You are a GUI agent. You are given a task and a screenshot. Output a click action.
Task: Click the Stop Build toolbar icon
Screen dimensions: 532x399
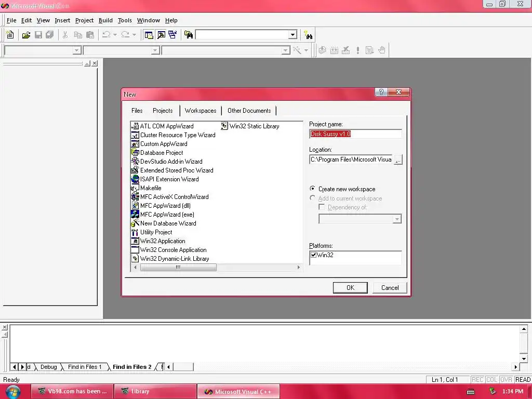point(345,50)
